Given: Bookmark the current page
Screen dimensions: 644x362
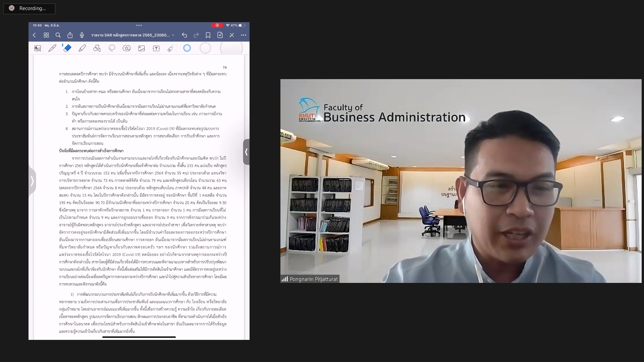Looking at the screenshot, I should [208, 35].
